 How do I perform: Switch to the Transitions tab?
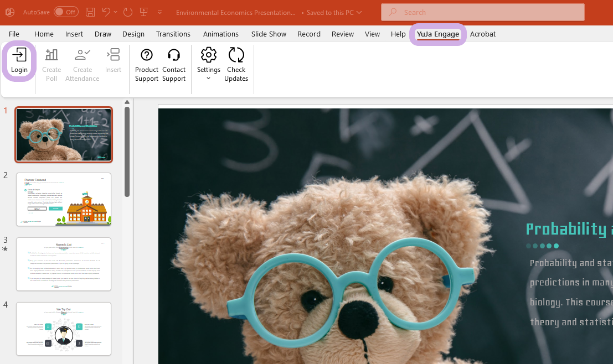(173, 34)
